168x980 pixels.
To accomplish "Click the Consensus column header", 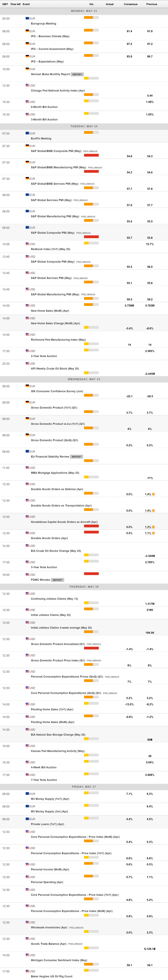I will pyautogui.click(x=130, y=4).
